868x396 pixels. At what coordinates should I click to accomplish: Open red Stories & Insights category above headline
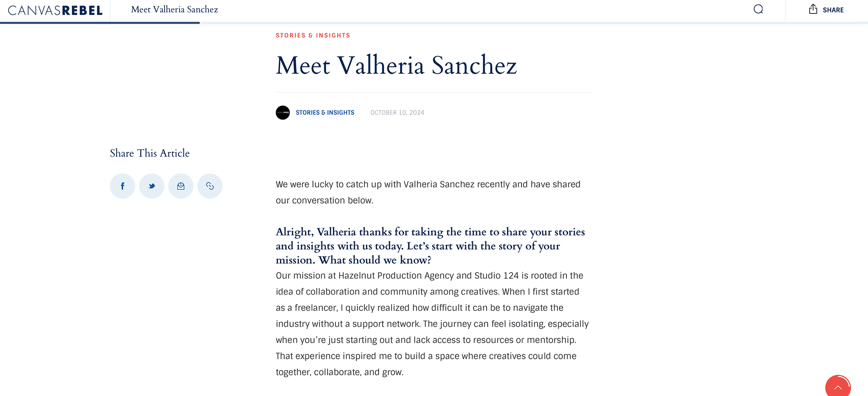point(313,35)
